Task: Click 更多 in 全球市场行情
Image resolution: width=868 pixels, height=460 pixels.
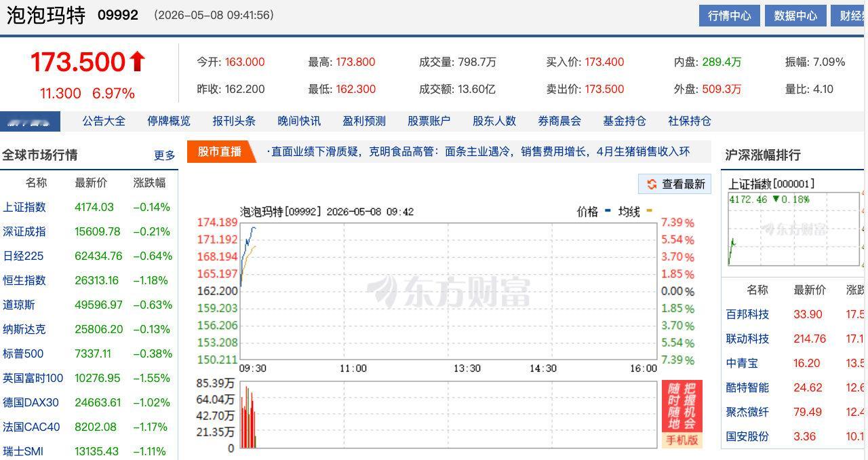Action: [x=164, y=155]
